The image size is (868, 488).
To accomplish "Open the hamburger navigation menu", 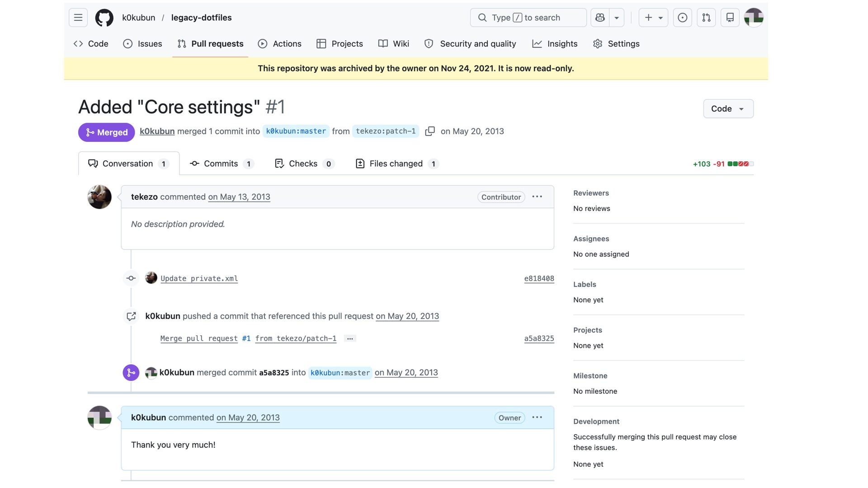I will tap(78, 18).
